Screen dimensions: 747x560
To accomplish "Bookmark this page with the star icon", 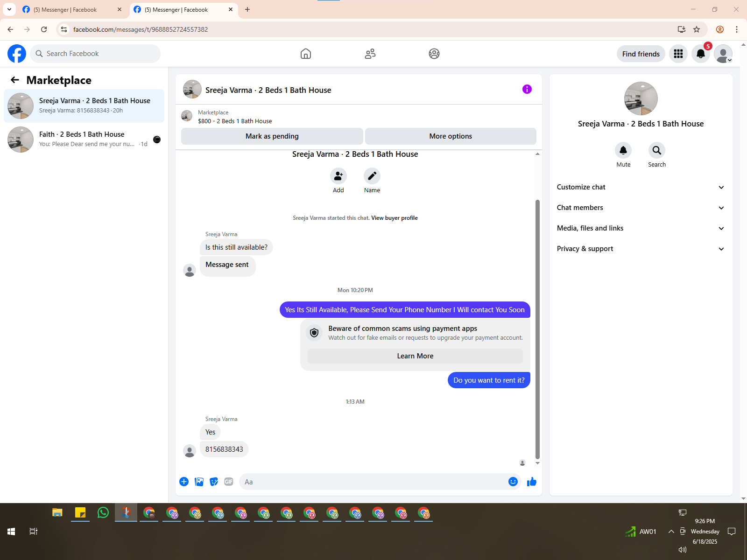I will (697, 29).
